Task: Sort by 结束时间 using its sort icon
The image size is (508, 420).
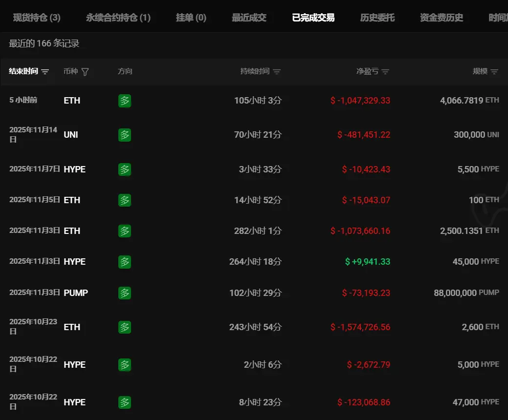Action: click(45, 71)
